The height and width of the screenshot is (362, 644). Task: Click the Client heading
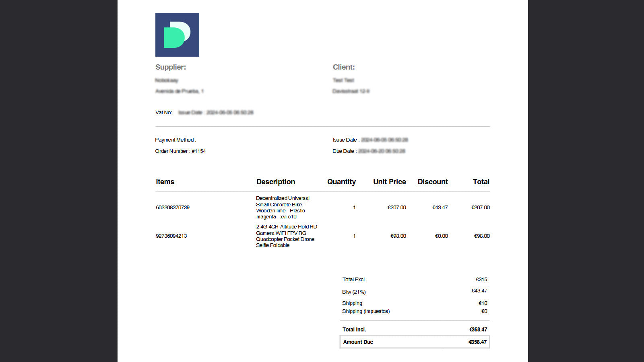click(x=343, y=67)
